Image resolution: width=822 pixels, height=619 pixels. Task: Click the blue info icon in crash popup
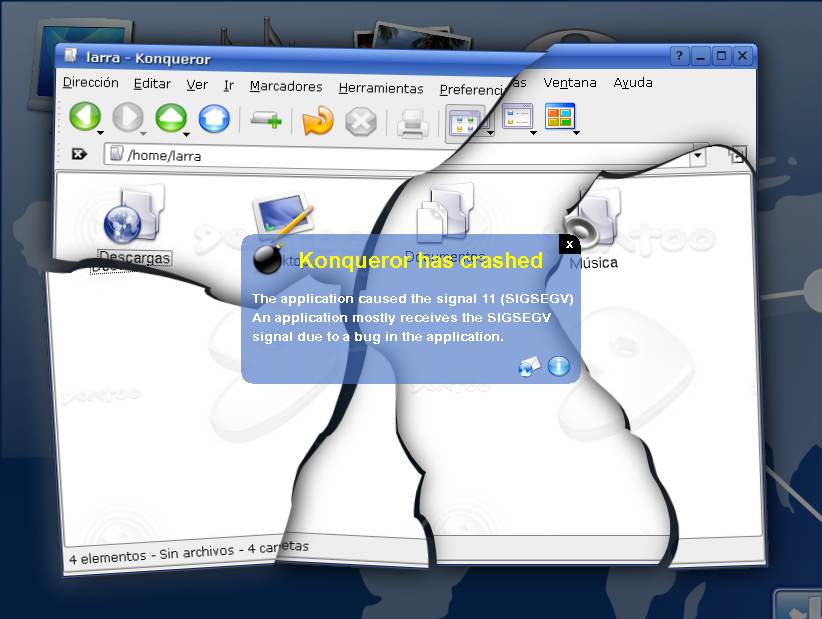click(559, 366)
